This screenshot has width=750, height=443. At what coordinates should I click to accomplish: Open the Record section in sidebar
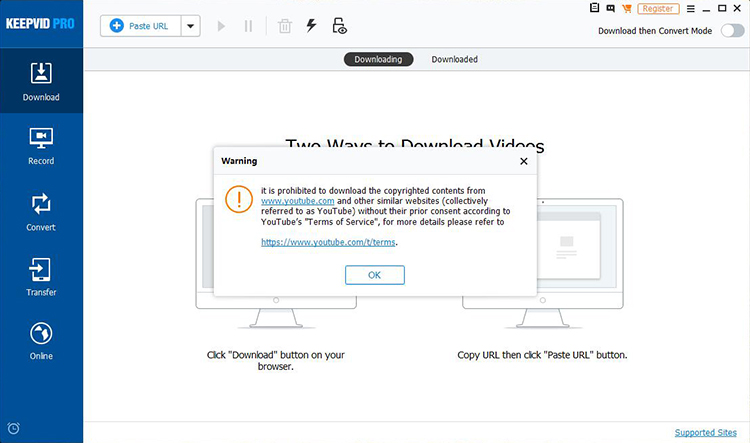click(x=41, y=146)
